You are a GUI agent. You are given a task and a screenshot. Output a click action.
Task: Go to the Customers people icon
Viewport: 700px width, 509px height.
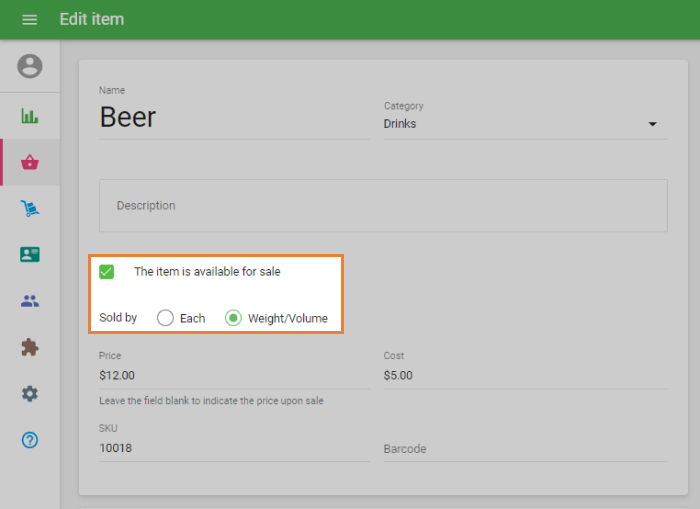(x=30, y=301)
